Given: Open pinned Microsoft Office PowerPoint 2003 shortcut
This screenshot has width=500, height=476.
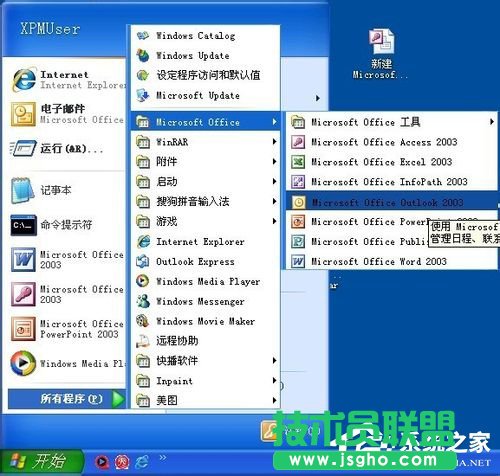Looking at the screenshot, I should click(x=68, y=329).
